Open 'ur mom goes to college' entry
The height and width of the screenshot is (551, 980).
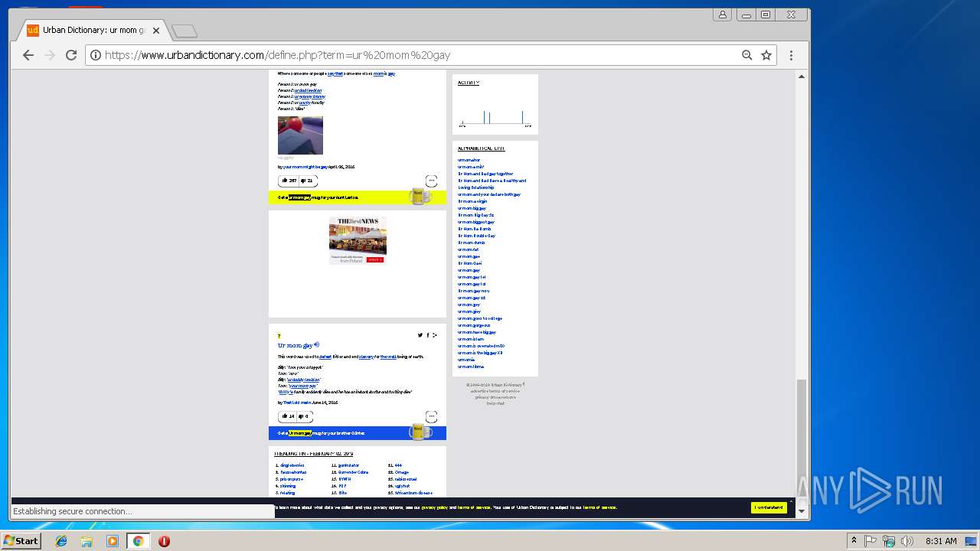click(480, 318)
